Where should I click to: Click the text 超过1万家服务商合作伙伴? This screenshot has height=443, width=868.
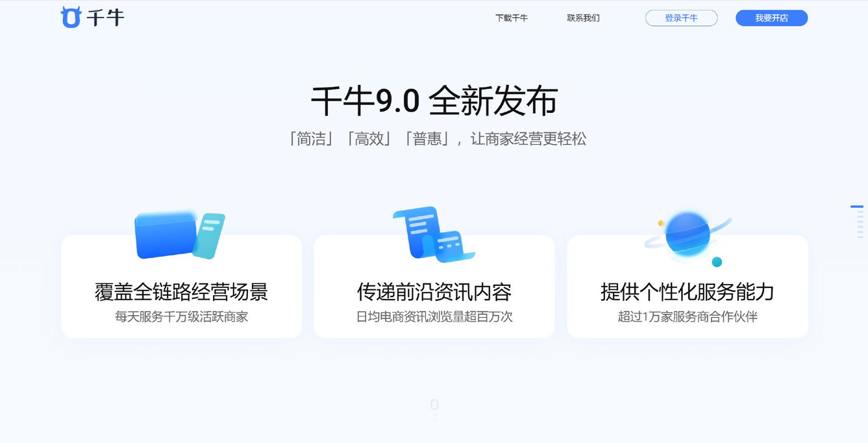pyautogui.click(x=688, y=317)
